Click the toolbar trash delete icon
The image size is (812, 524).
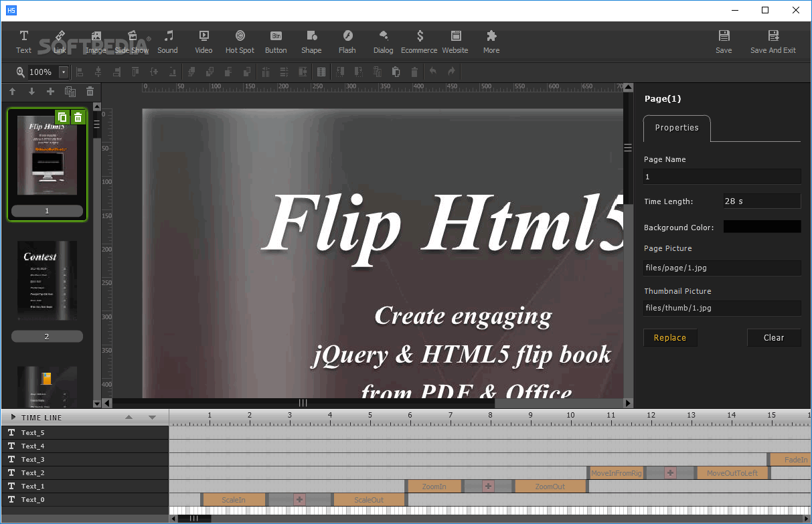tap(414, 72)
